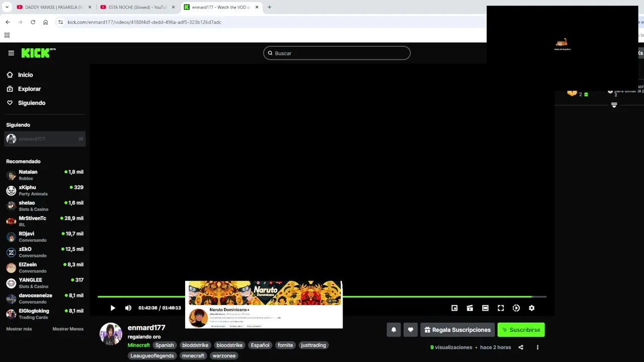Open recommended channel davooxeneize
This screenshot has width=644, height=362.
point(45,299)
